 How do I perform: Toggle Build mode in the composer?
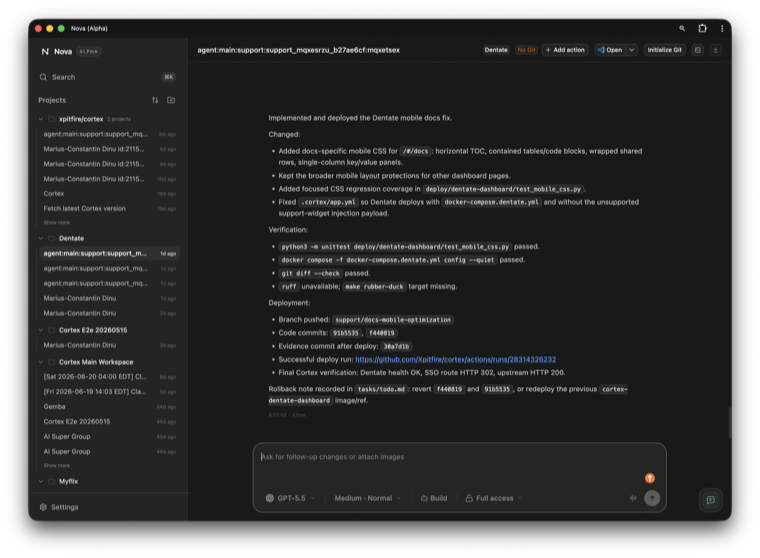click(x=434, y=498)
